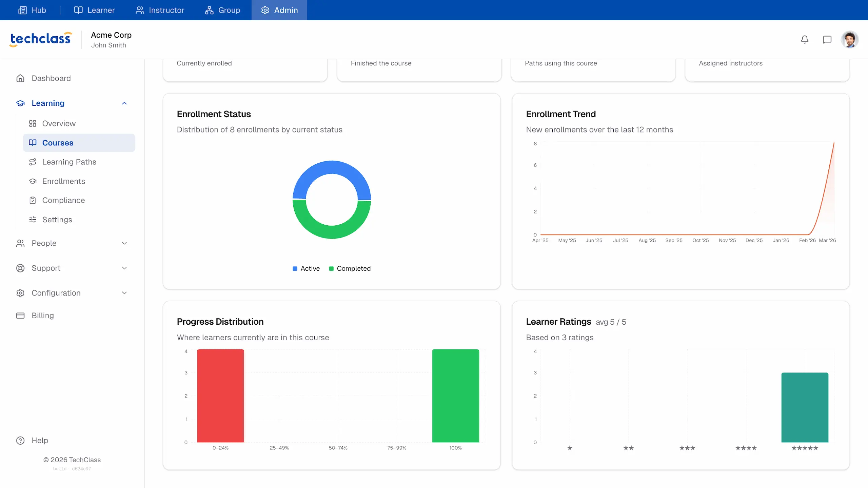The image size is (868, 488).
Task: Open the messages chat icon
Action: [827, 40]
